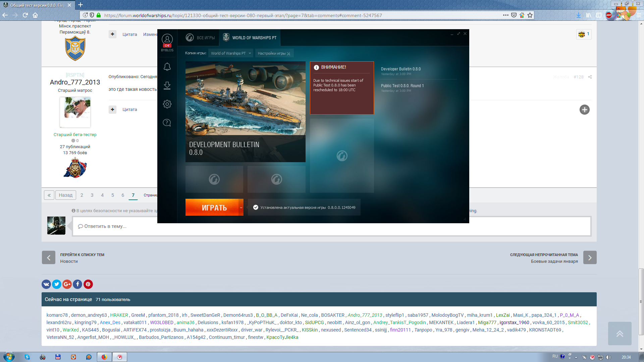Share on VK icon
644x362 pixels.
tap(46, 284)
